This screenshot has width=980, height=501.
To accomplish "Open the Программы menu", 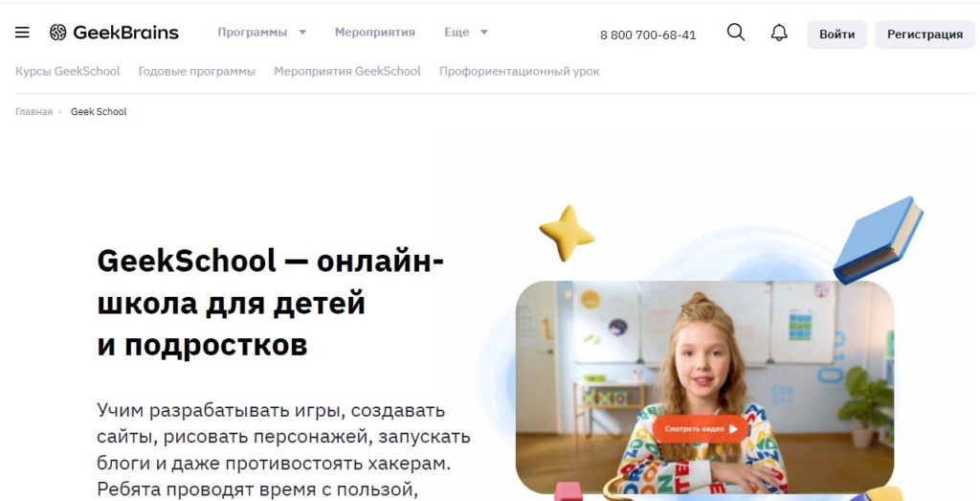I will pos(253,32).
